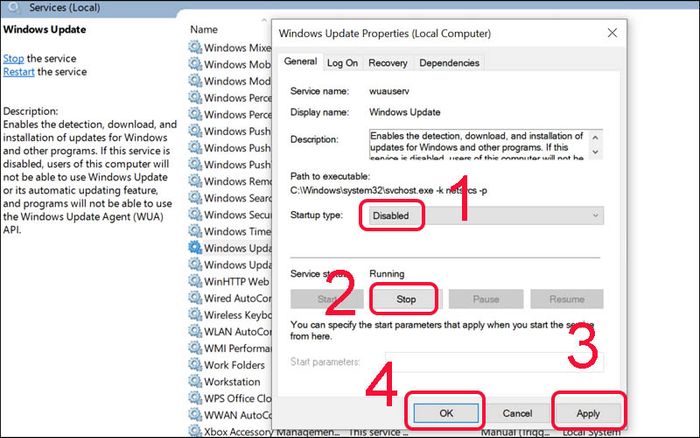
Task: Click the gear icon beside WLAN AutoCon service
Action: point(195,331)
